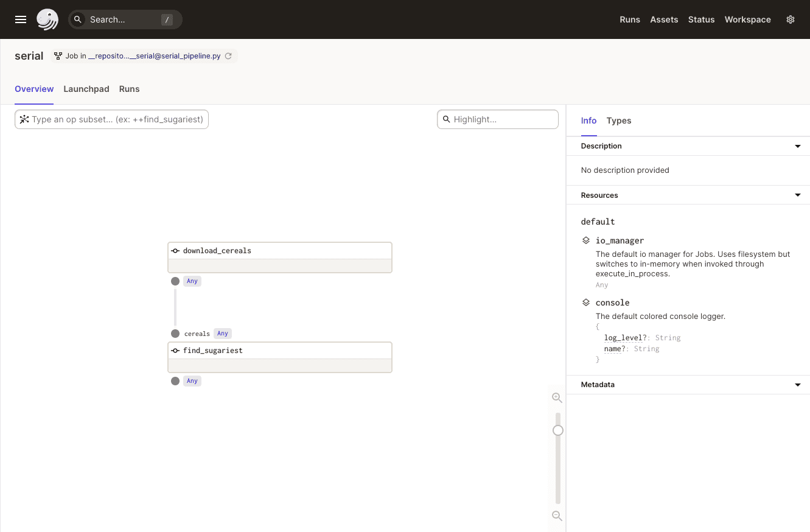
Task: Expand the Metadata section
Action: point(798,385)
